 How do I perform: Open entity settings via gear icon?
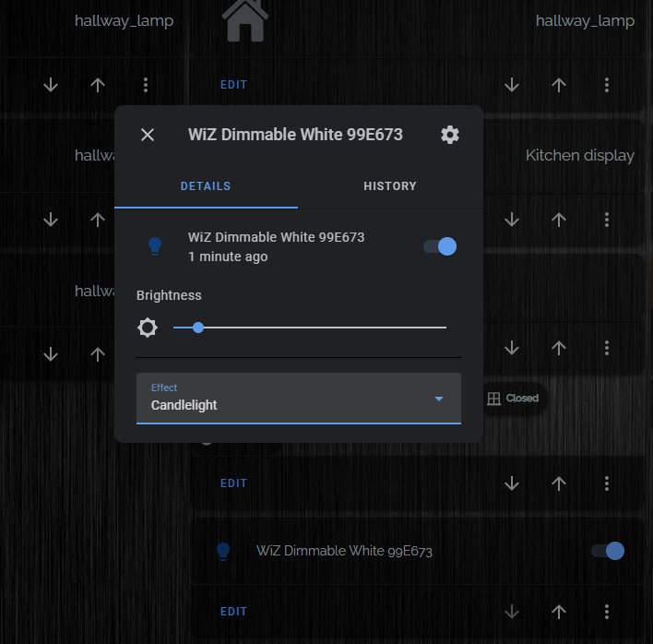click(x=450, y=135)
